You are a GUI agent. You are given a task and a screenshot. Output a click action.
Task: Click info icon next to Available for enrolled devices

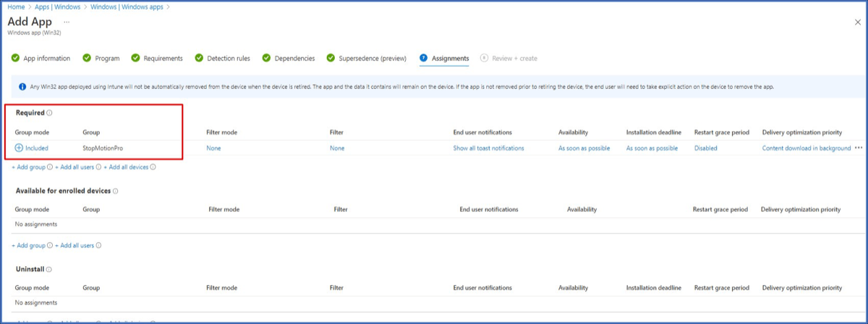pyautogui.click(x=116, y=192)
